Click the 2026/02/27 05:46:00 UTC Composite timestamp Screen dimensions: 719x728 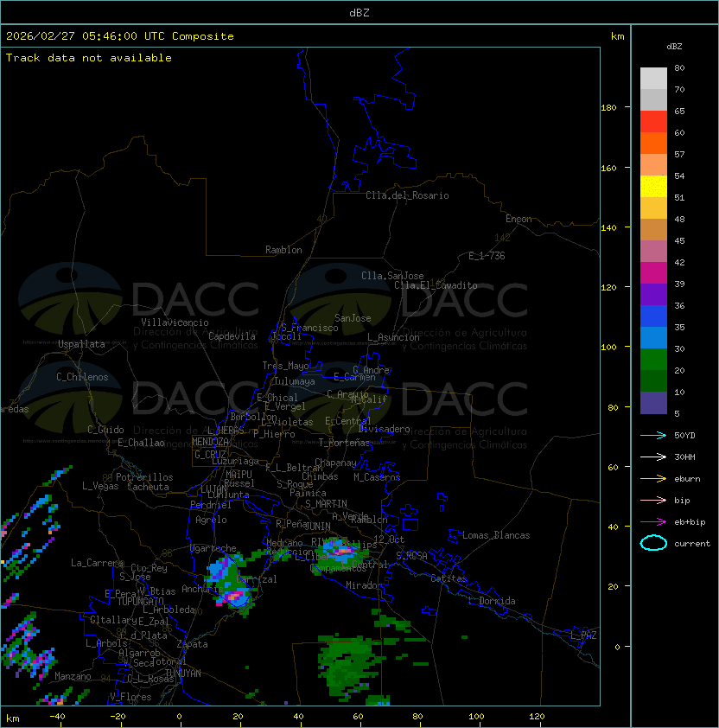120,36
